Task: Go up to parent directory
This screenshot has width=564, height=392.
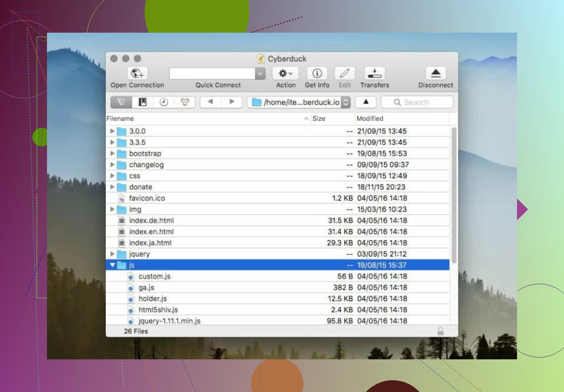Action: pyautogui.click(x=366, y=102)
